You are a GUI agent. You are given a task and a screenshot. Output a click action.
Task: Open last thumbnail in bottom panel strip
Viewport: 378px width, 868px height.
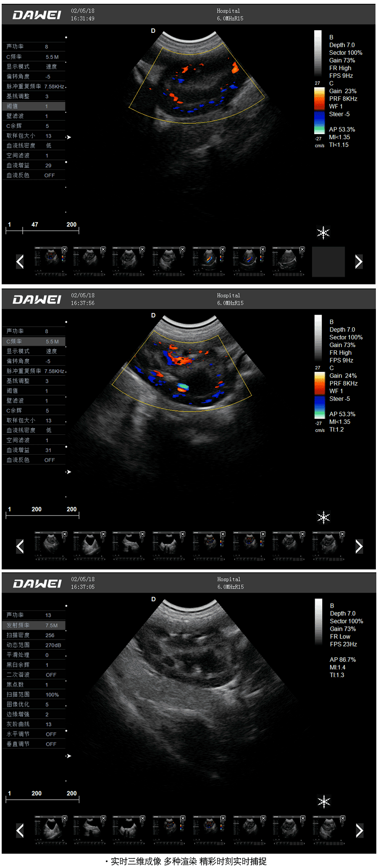329,829
